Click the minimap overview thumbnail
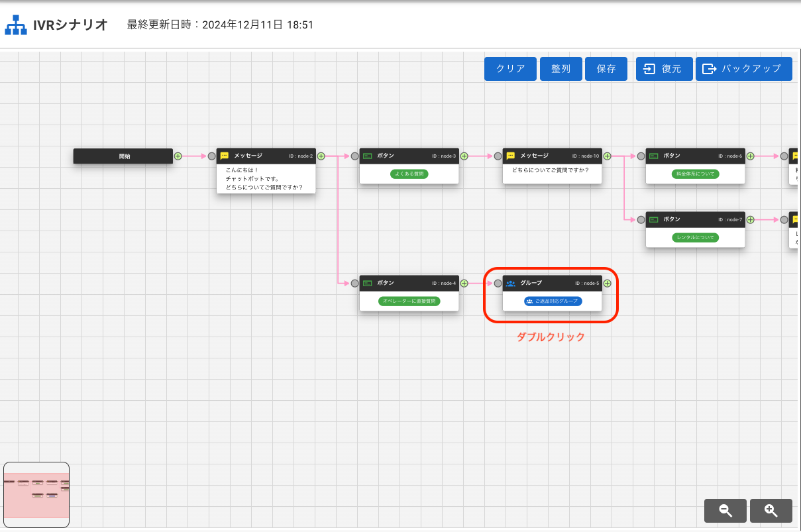This screenshot has width=801, height=532. (36, 494)
